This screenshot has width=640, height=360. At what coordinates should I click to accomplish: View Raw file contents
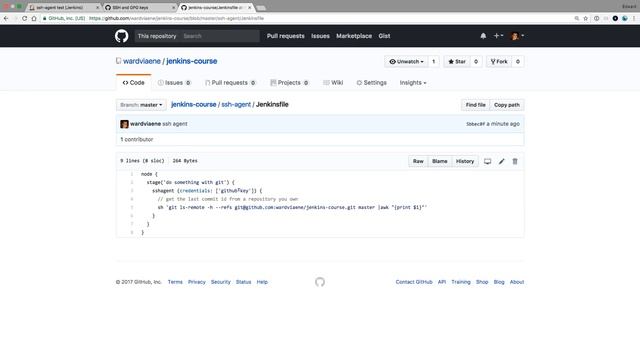[x=418, y=161]
